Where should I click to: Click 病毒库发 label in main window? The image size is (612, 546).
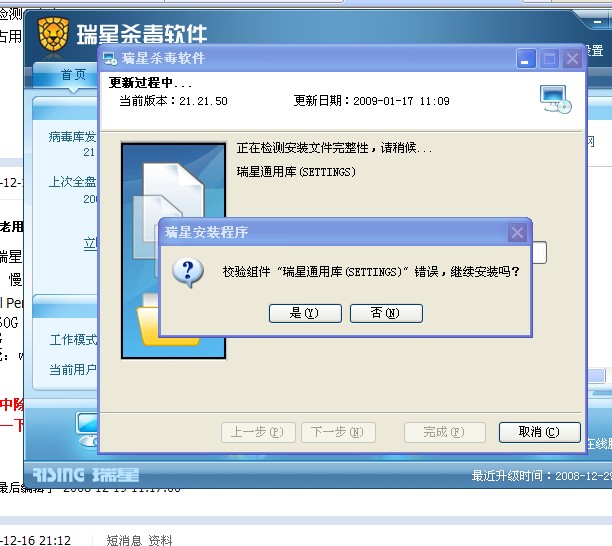click(x=73, y=137)
